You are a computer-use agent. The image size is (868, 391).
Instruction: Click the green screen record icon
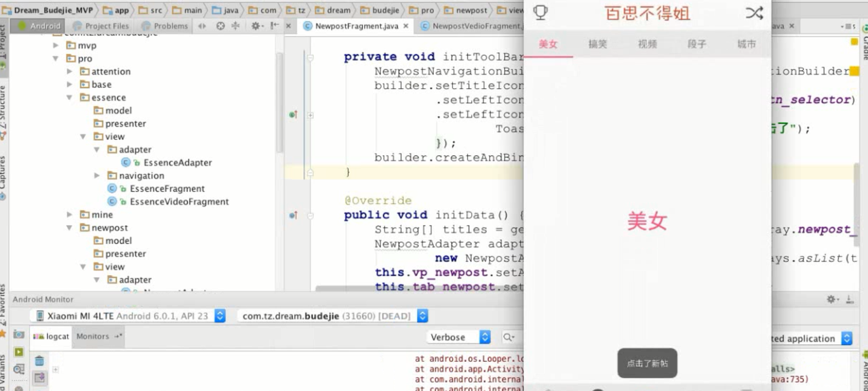pyautogui.click(x=19, y=352)
